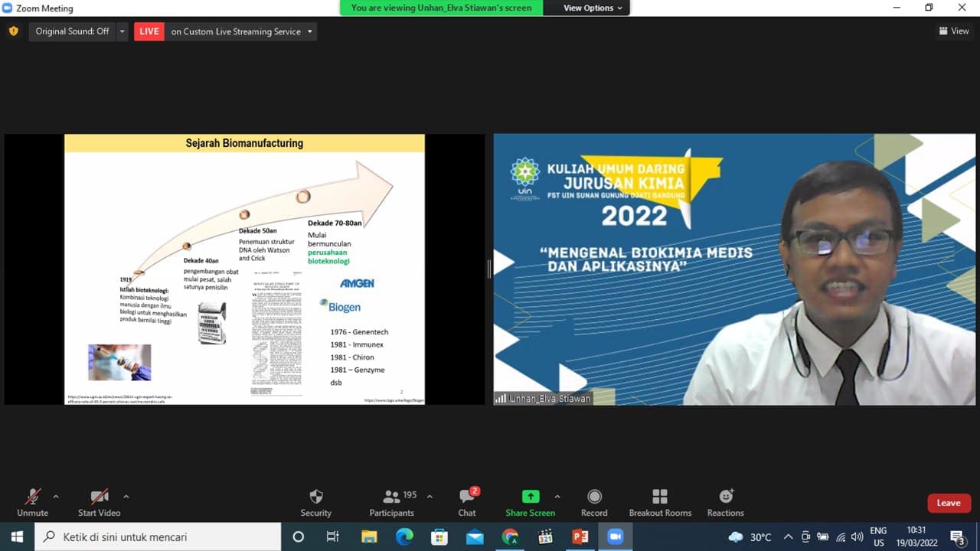Expand video options arrow next to Start Video
980x551 pixels.
pyautogui.click(x=126, y=496)
